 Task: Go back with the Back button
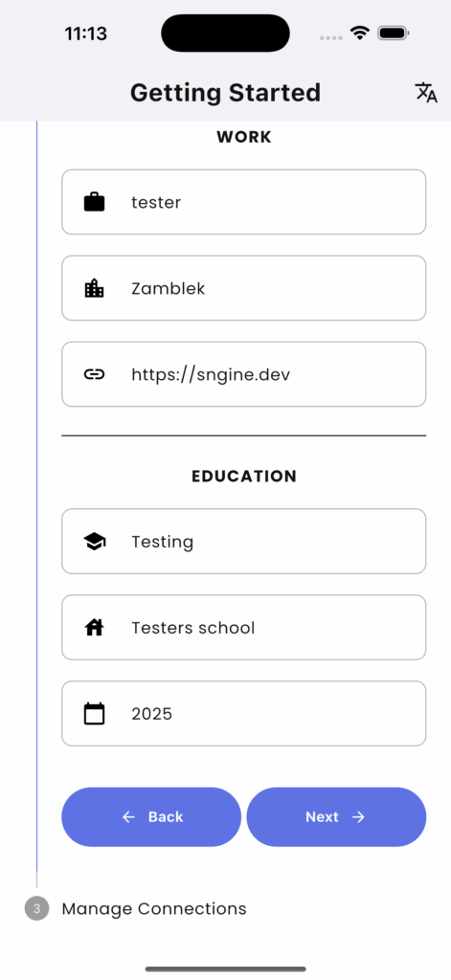pyautogui.click(x=151, y=817)
